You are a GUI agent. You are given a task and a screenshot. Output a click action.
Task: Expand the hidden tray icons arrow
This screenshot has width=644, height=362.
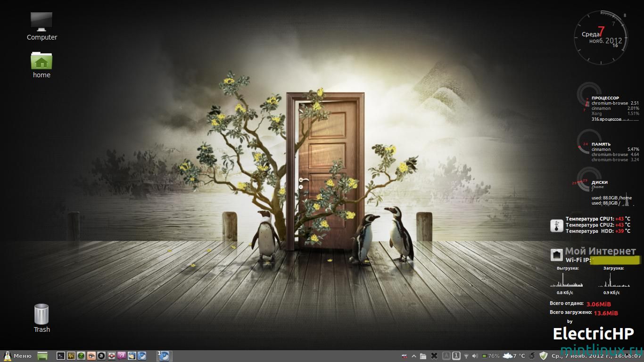coord(414,356)
